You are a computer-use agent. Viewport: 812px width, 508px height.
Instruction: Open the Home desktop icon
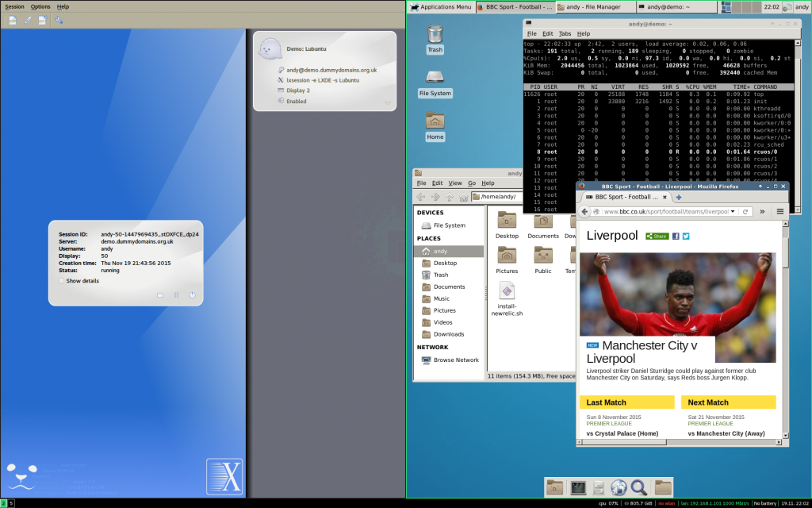pyautogui.click(x=435, y=126)
